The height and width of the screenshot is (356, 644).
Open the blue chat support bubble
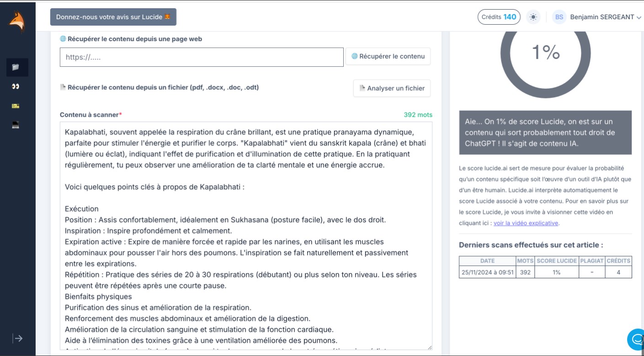pyautogui.click(x=636, y=340)
